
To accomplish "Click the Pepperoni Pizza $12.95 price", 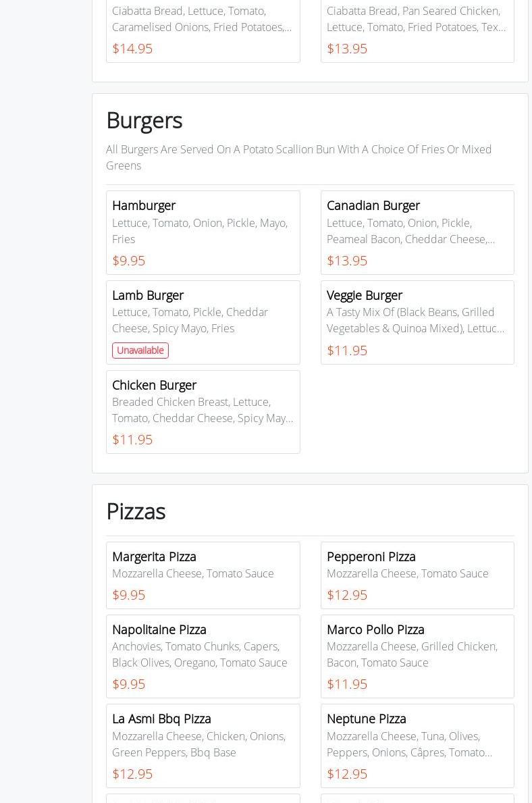I will [x=347, y=595].
